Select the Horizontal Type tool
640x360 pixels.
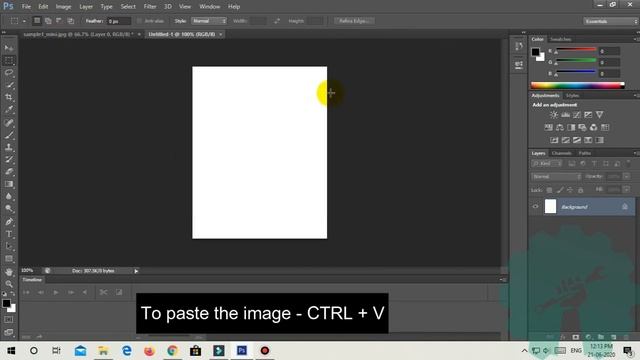point(9,234)
